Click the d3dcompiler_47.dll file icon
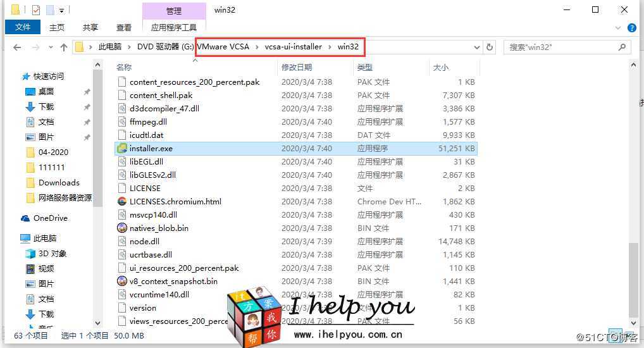This screenshot has height=348, width=644. tap(122, 108)
